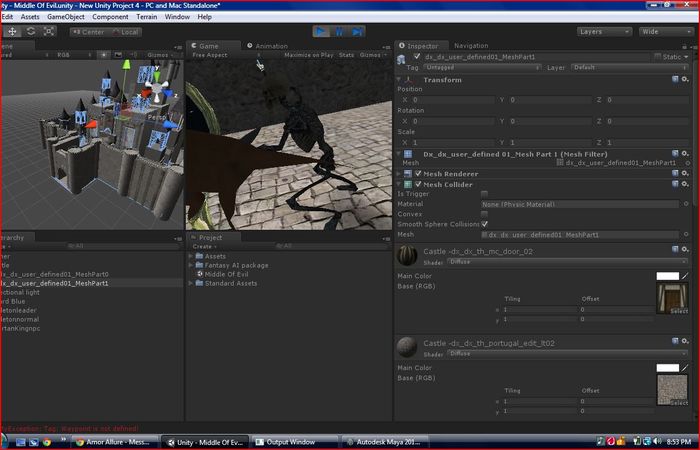Open the Project Create dropdown
The width and height of the screenshot is (700, 450).
(204, 246)
